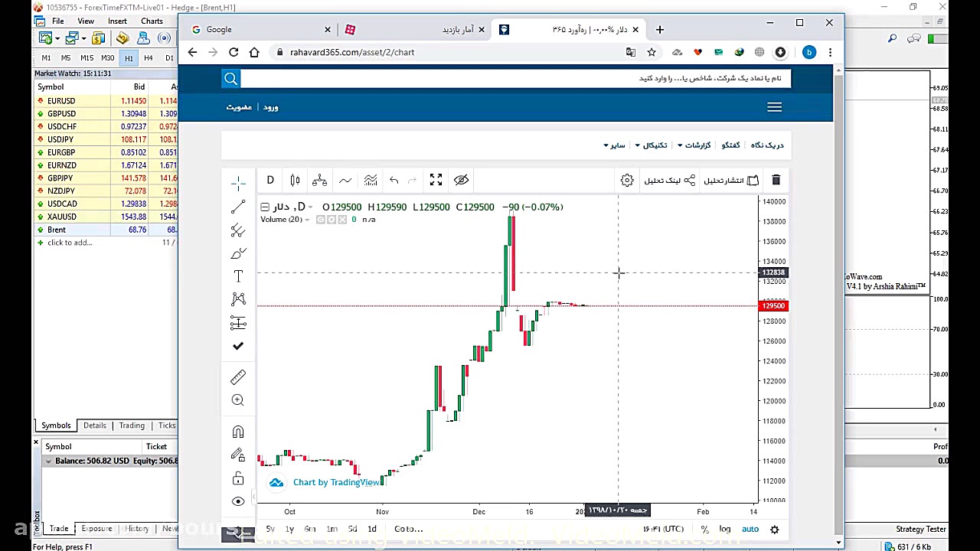
Task: Toggle the crossed-eye hide button
Action: coord(461,180)
